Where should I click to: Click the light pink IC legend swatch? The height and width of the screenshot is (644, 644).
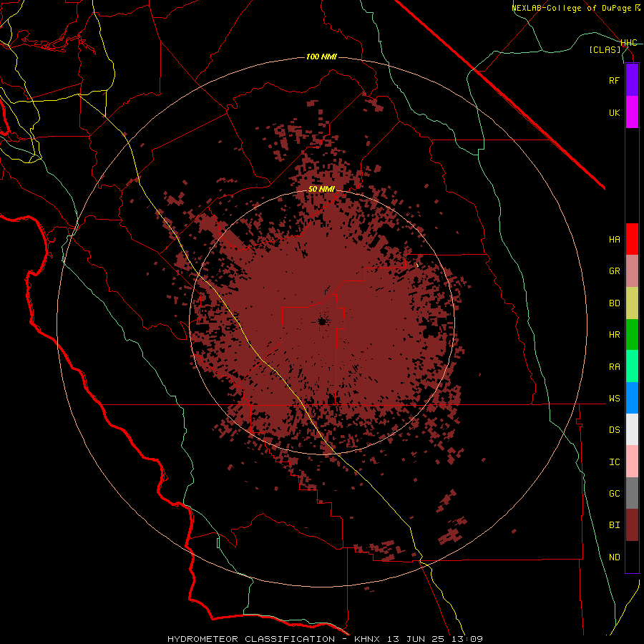[x=632, y=462]
